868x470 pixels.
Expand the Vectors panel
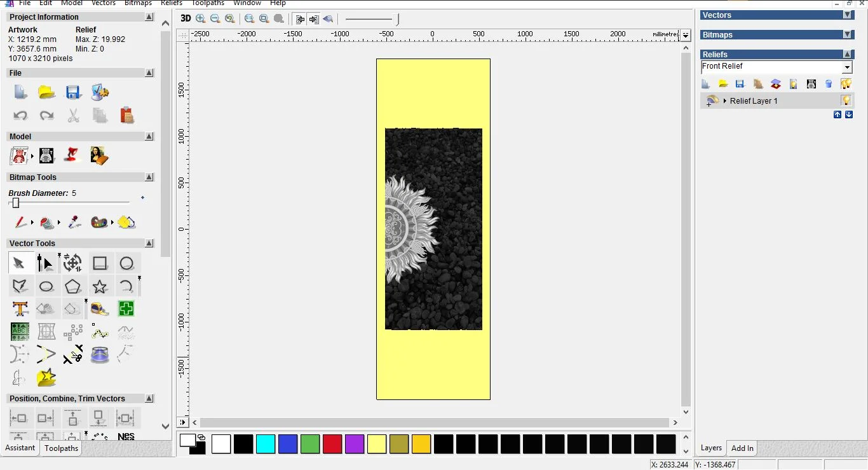point(847,15)
